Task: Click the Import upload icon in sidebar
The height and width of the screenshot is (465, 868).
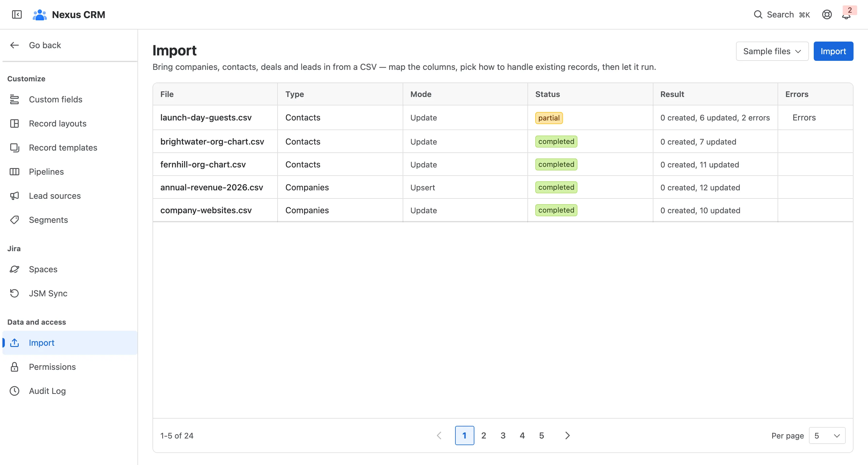Action: click(x=14, y=343)
